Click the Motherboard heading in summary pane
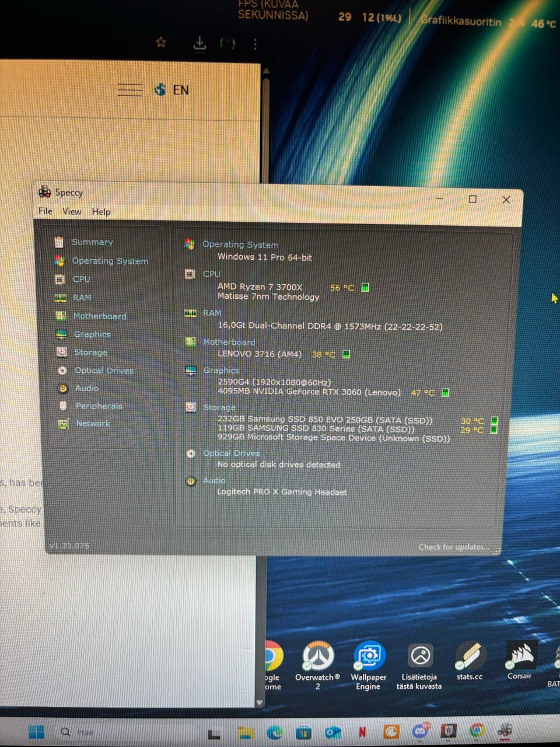 pyautogui.click(x=229, y=342)
